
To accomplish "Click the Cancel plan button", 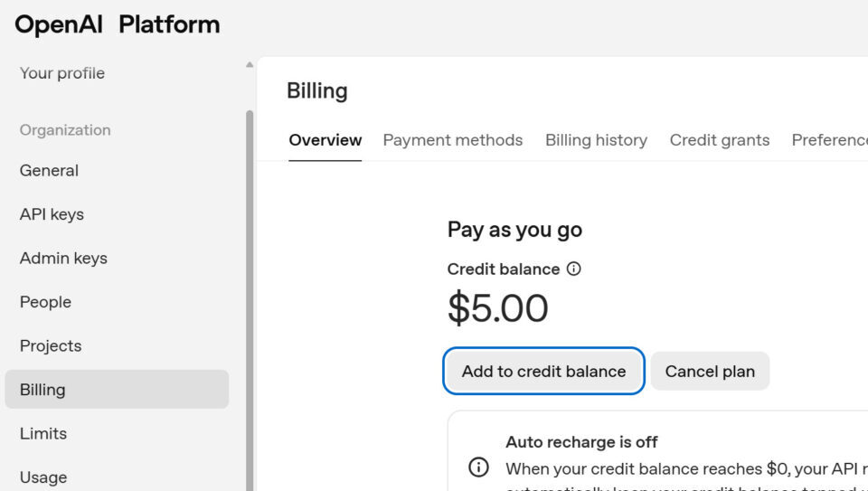I will pos(710,372).
